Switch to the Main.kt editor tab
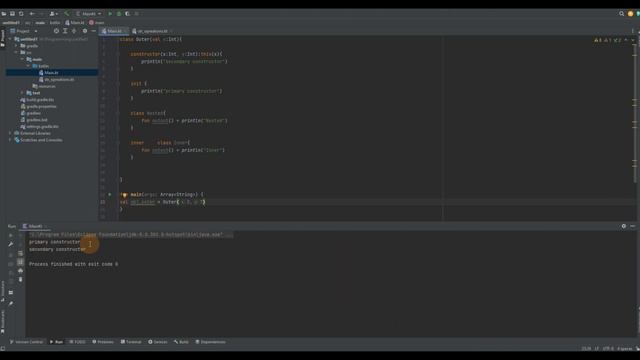Viewport: 640px width, 360px height. [114, 31]
